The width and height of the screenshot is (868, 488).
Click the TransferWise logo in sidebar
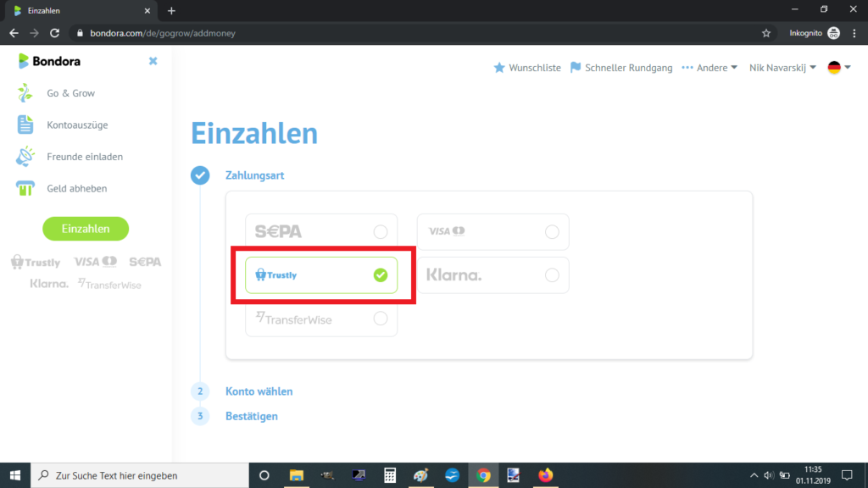(109, 285)
